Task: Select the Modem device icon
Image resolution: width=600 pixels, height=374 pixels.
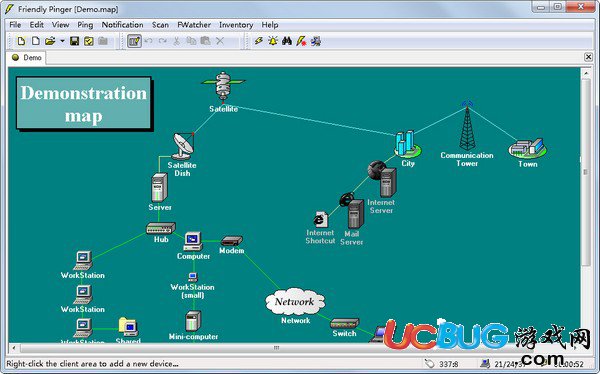Action: coord(232,241)
